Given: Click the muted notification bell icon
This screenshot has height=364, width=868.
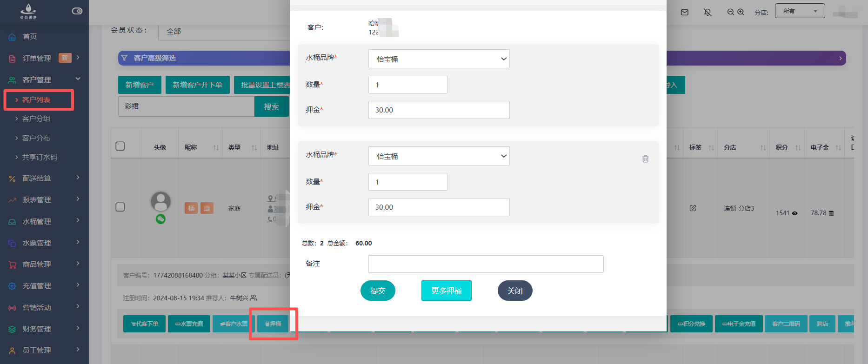Looking at the screenshot, I should pyautogui.click(x=708, y=13).
